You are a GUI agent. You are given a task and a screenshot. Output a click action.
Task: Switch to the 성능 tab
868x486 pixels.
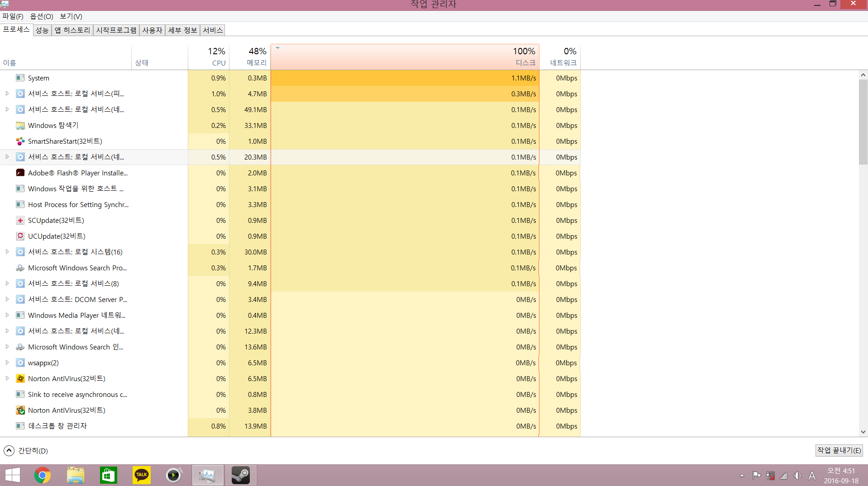[x=42, y=30]
